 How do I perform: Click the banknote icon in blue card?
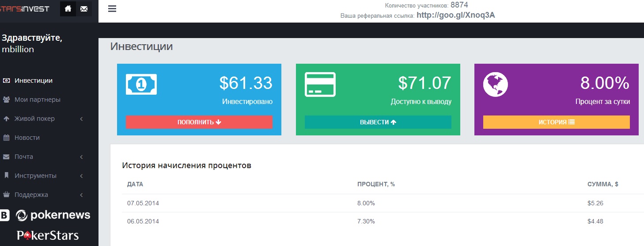(141, 84)
